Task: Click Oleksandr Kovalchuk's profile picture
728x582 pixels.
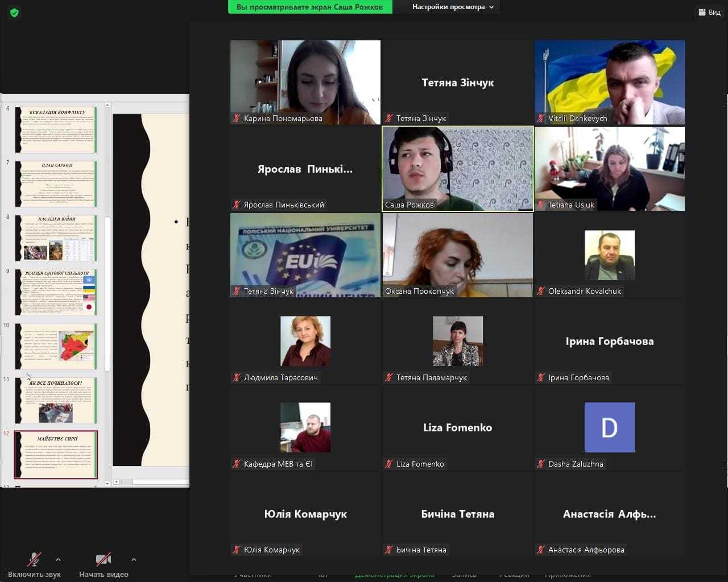Action: 609,255
